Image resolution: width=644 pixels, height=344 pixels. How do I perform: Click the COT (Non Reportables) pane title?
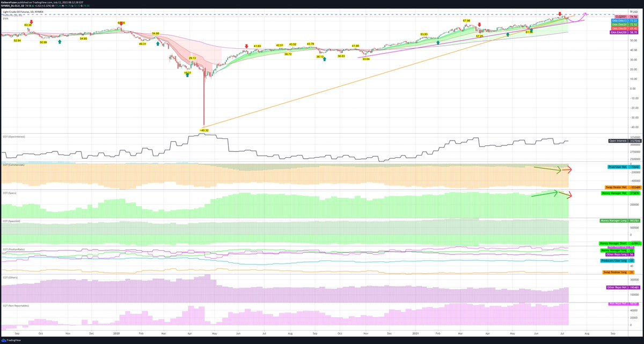pyautogui.click(x=15, y=305)
